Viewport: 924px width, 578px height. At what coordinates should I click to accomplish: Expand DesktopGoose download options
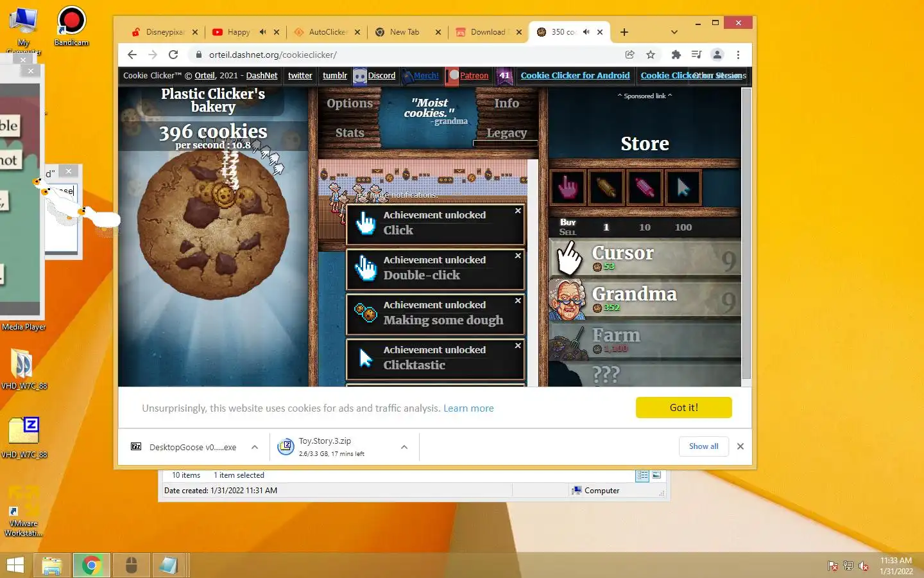(x=255, y=447)
